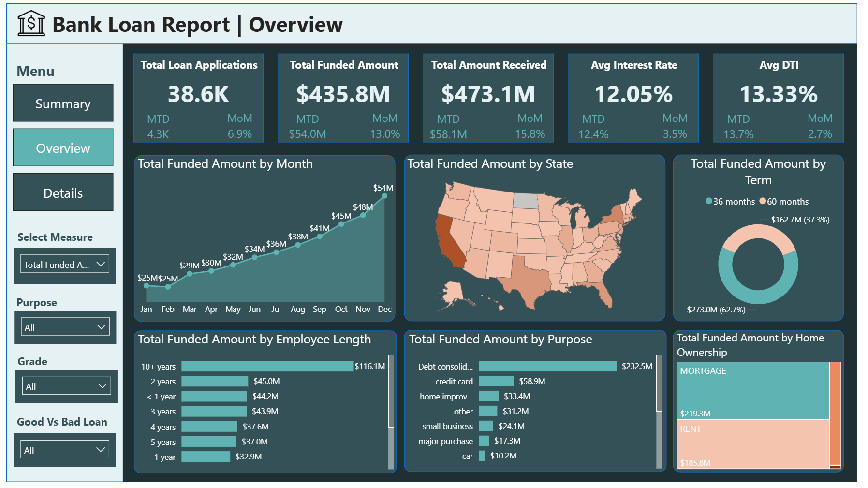Image resolution: width=868 pixels, height=488 pixels.
Task: Open the Good Vs Bad Loan dropdown
Action: point(65,450)
